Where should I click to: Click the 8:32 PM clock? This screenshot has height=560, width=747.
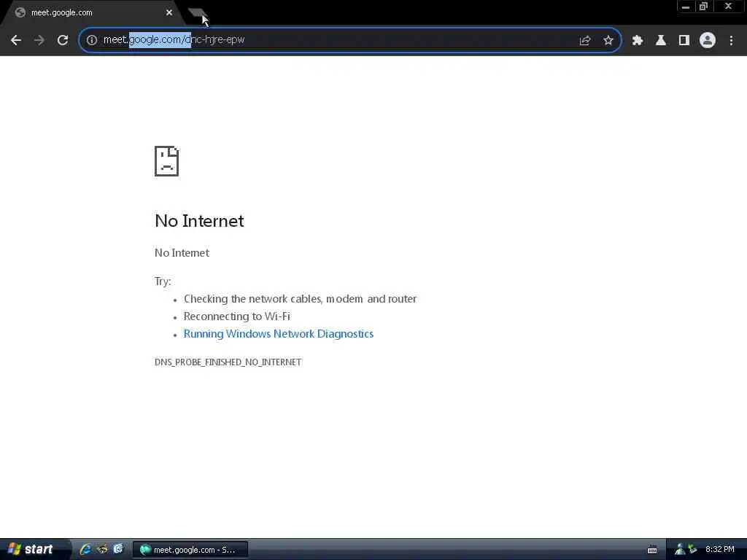point(720,550)
